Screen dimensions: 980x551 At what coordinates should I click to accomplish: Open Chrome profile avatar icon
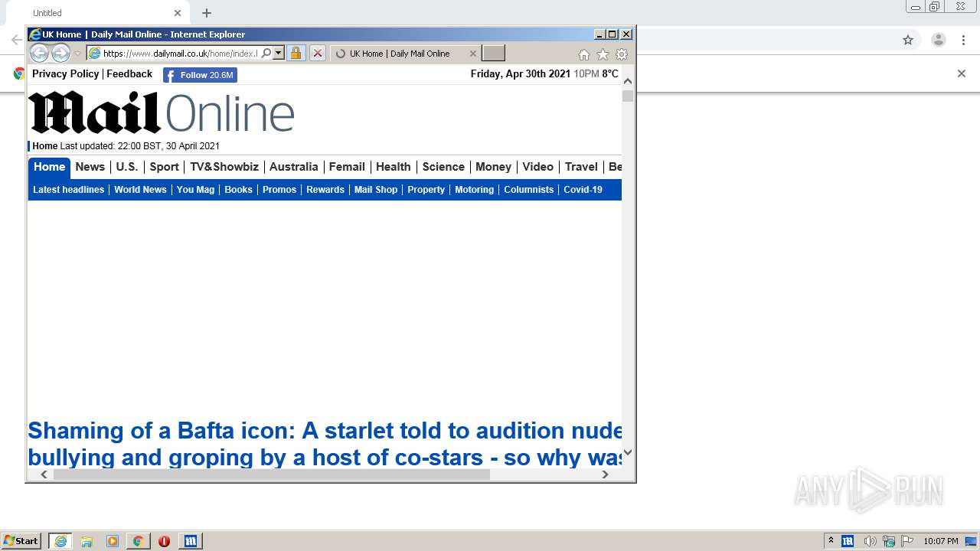938,40
